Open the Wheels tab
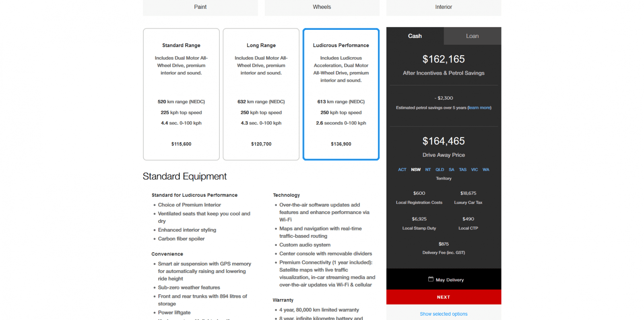644x320 pixels. click(x=322, y=7)
